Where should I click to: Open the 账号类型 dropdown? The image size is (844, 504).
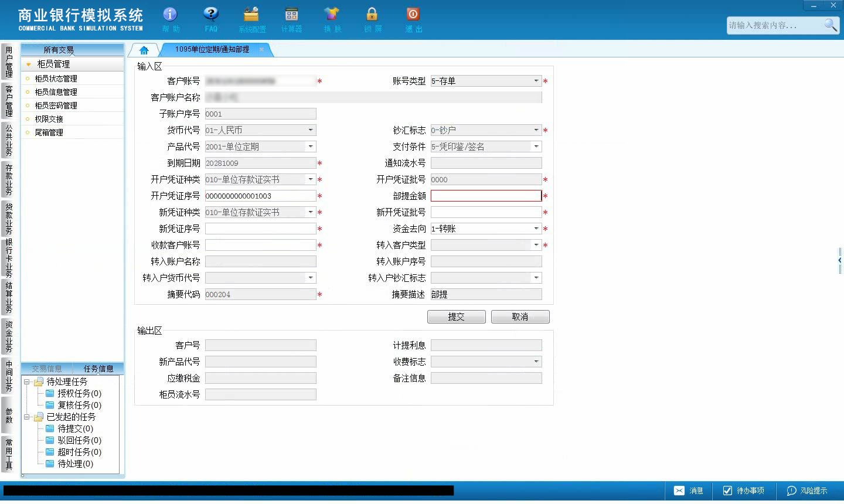pos(536,81)
